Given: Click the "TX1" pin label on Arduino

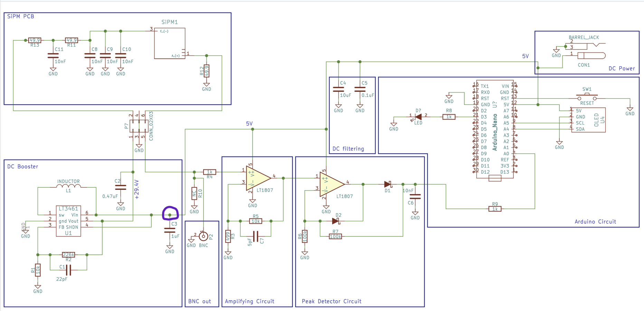Looking at the screenshot, I should click(x=485, y=86).
